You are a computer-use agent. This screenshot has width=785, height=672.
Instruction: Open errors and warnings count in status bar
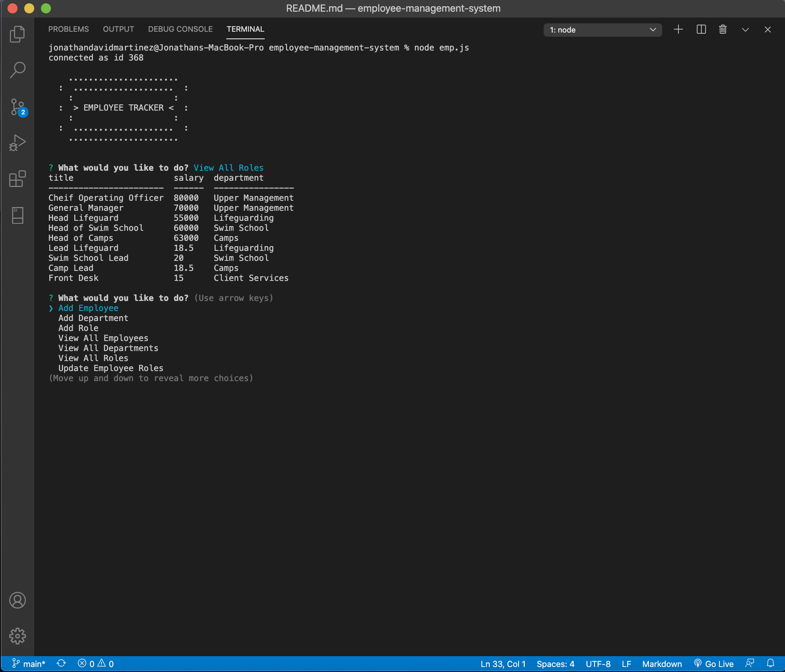[96, 664]
